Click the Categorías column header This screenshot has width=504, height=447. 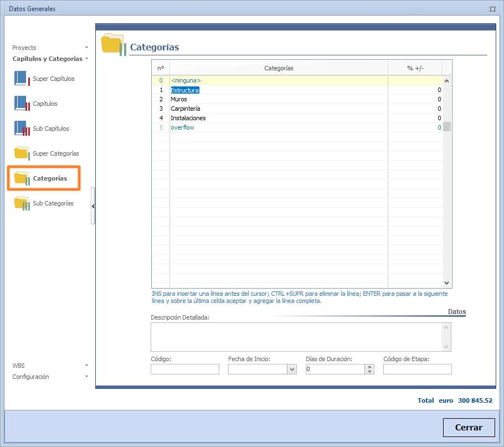click(x=279, y=68)
